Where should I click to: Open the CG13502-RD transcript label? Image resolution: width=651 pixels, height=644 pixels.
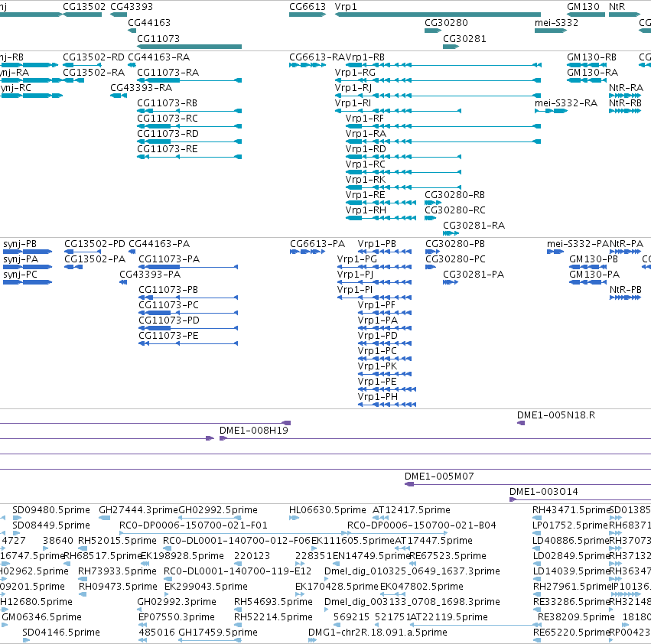pyautogui.click(x=93, y=57)
